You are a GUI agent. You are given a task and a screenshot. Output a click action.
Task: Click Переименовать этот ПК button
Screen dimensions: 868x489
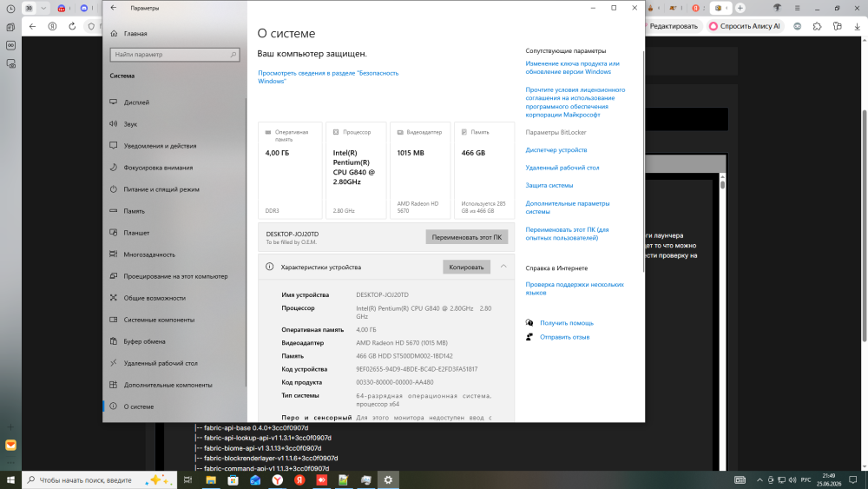[x=467, y=237]
